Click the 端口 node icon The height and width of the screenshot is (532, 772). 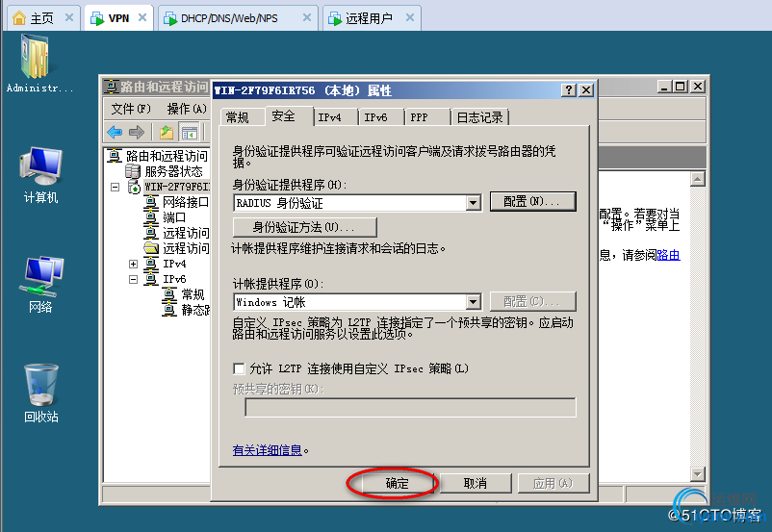click(x=151, y=217)
